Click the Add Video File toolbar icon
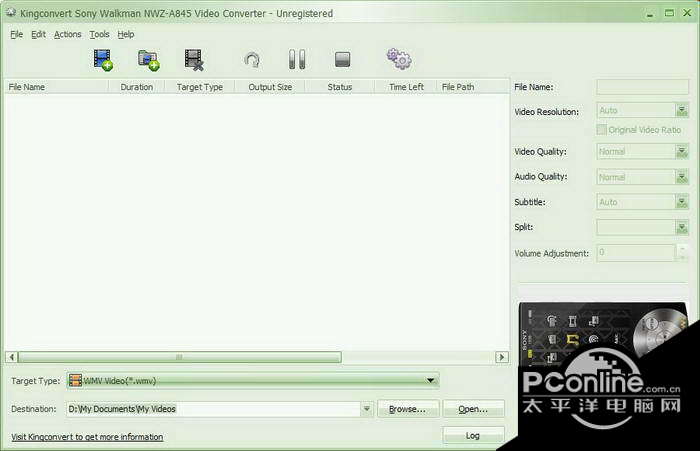This screenshot has width=700, height=451. pos(103,60)
